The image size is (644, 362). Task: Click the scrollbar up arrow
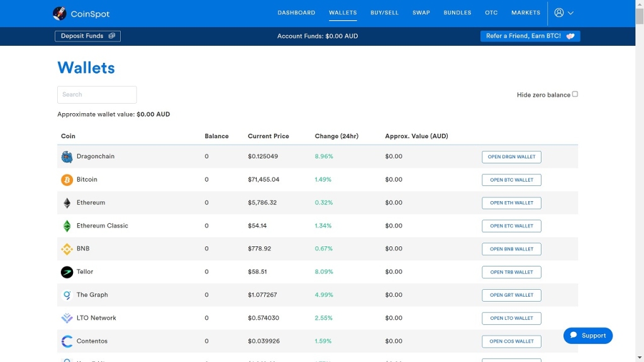(x=640, y=4)
